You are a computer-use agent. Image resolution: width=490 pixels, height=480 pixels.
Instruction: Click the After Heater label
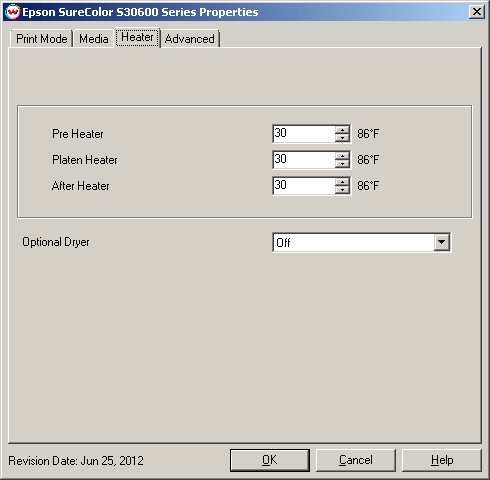pyautogui.click(x=81, y=186)
